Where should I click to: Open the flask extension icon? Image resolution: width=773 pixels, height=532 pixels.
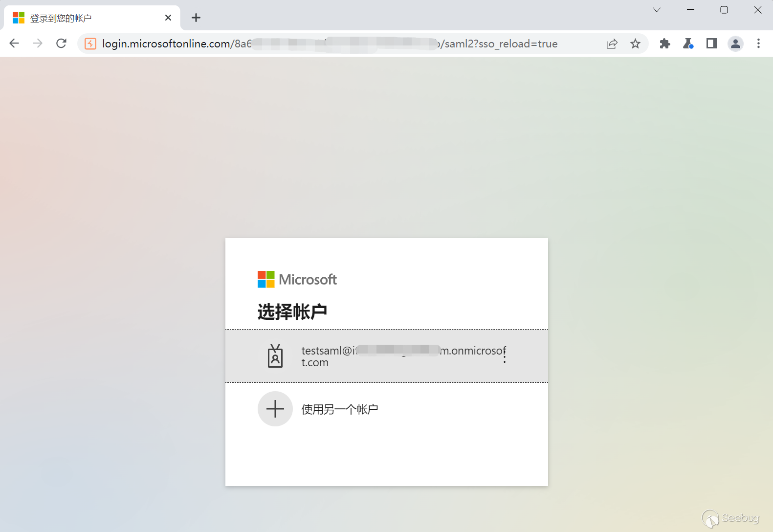coord(688,44)
